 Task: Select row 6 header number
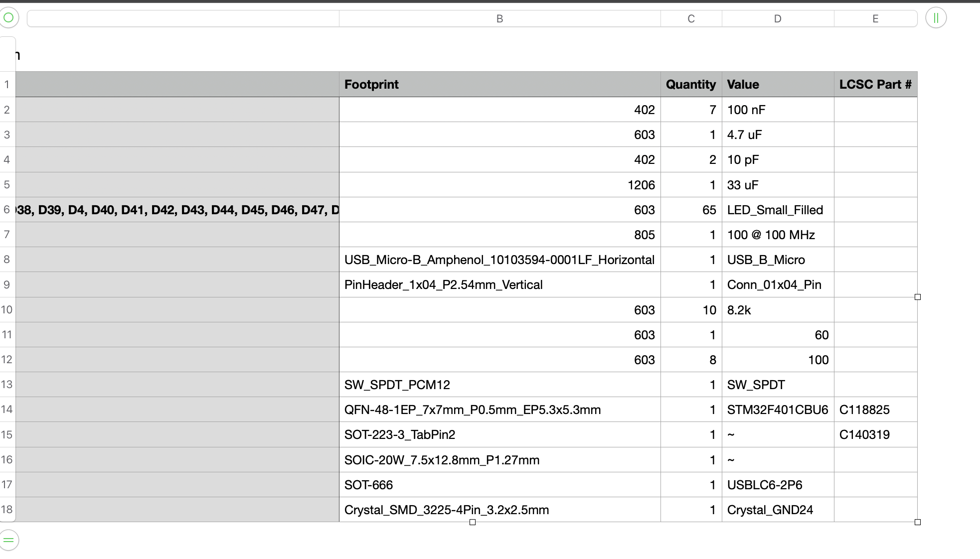tap(7, 210)
